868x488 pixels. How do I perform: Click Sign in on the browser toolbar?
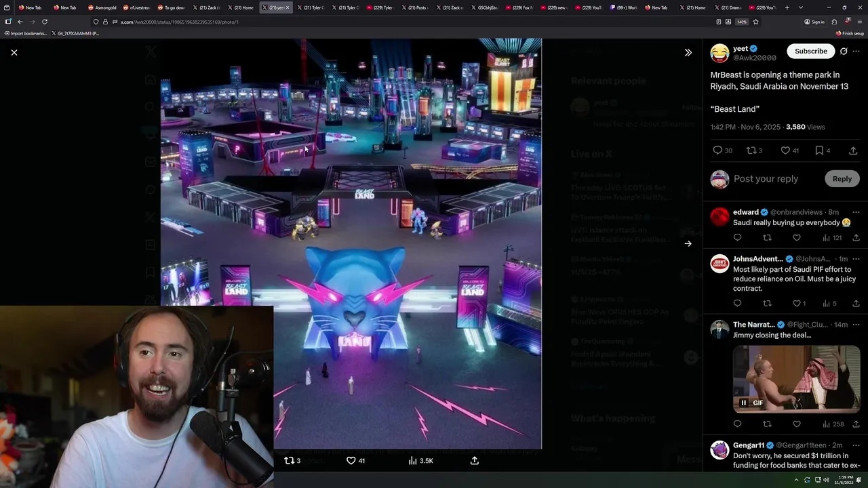point(814,22)
